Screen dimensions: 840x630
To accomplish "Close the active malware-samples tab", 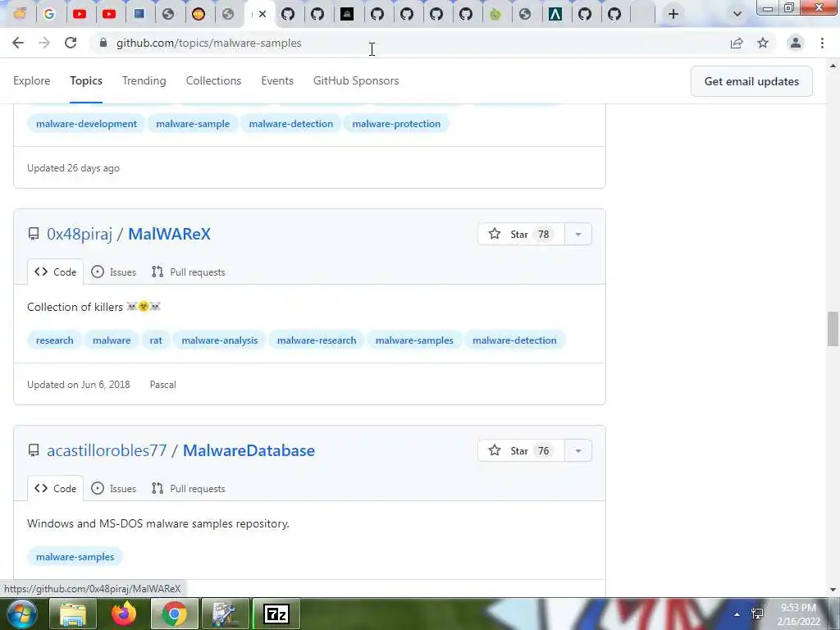I will (x=262, y=14).
